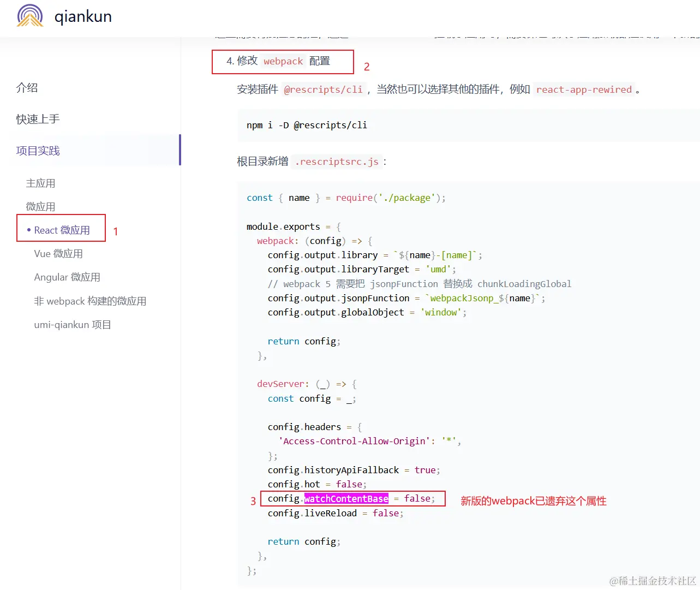
Task: Click the last return config line
Action: pos(304,541)
